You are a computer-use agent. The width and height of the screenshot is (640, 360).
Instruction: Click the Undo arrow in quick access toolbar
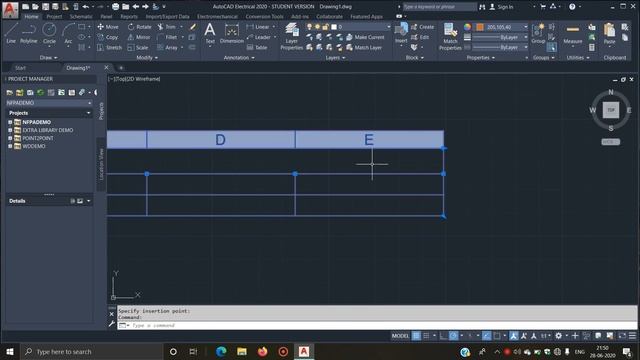pyautogui.click(x=85, y=7)
